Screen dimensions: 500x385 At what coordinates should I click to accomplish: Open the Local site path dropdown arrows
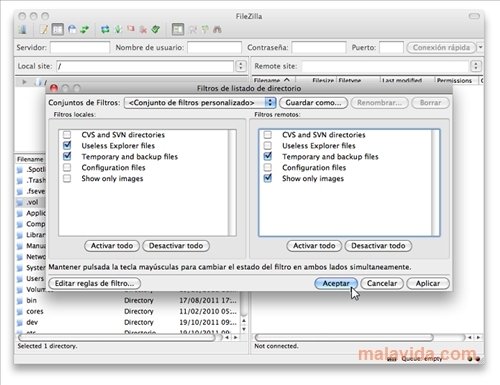coord(241,66)
